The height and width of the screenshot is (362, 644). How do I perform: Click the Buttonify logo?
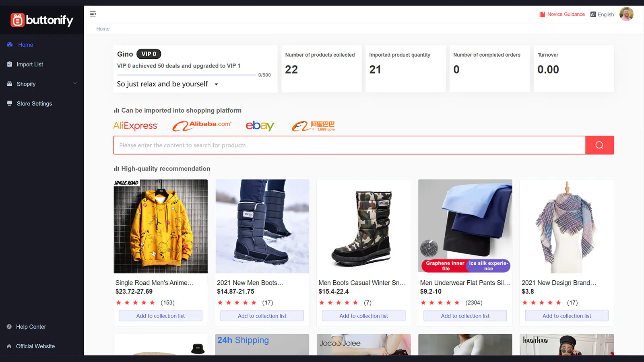(x=42, y=20)
